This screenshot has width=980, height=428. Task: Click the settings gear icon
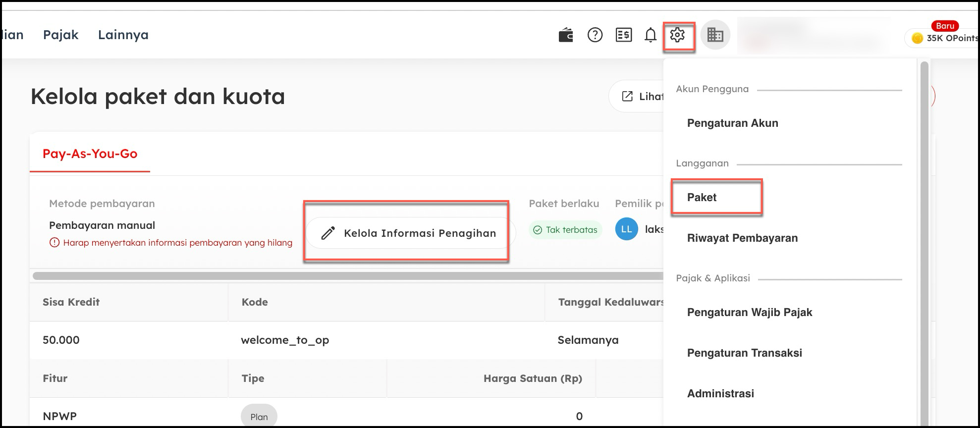677,35
